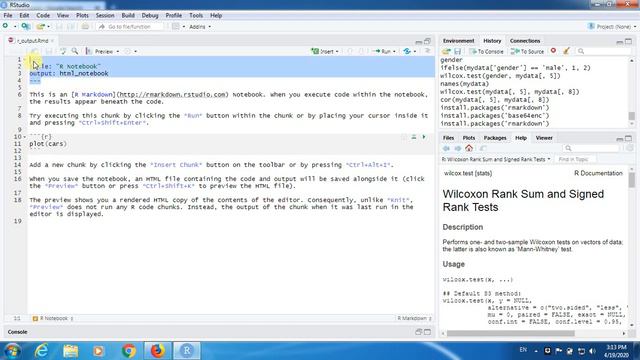This screenshot has height=360, width=640.
Task: Click Load history folder icon
Action: [x=446, y=51]
